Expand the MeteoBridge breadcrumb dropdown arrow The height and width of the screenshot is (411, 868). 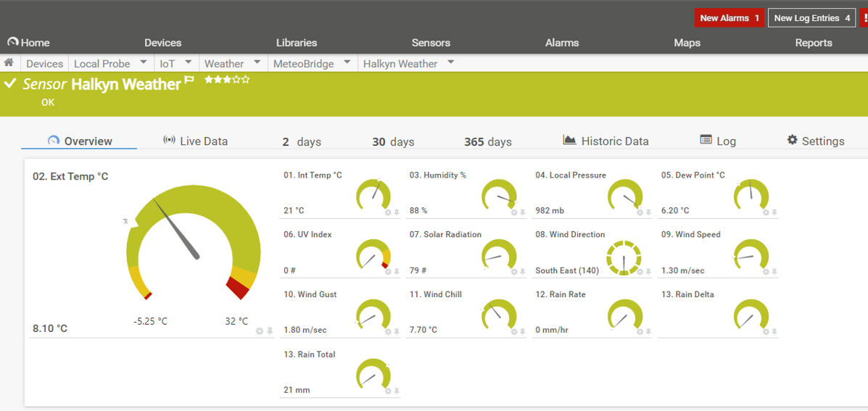pos(347,63)
